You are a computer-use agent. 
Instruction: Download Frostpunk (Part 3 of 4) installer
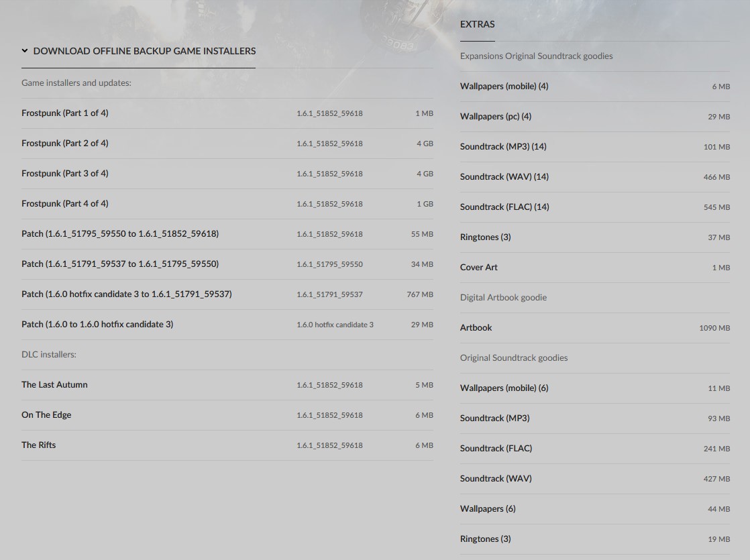227,174
